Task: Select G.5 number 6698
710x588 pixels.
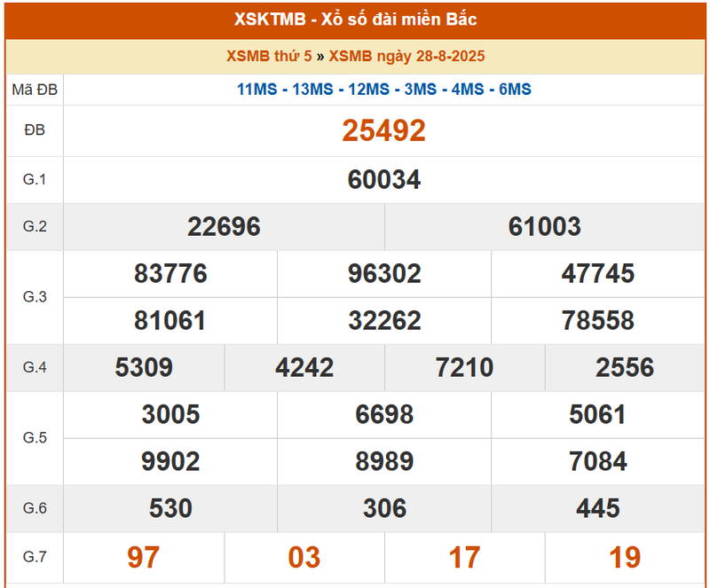Action: (x=384, y=415)
